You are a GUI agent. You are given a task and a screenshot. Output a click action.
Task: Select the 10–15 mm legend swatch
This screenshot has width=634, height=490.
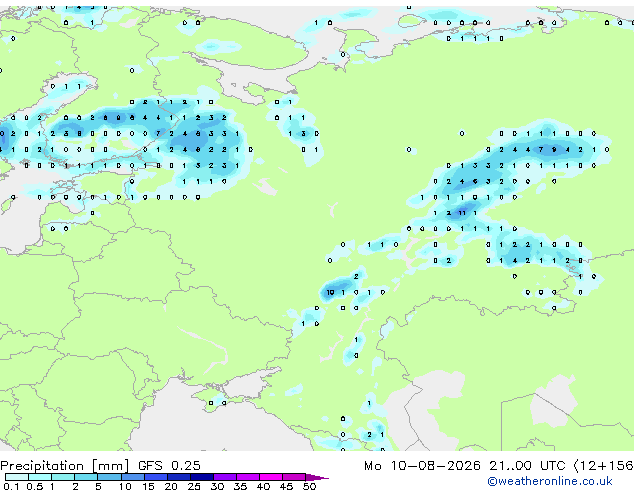pyautogui.click(x=132, y=477)
